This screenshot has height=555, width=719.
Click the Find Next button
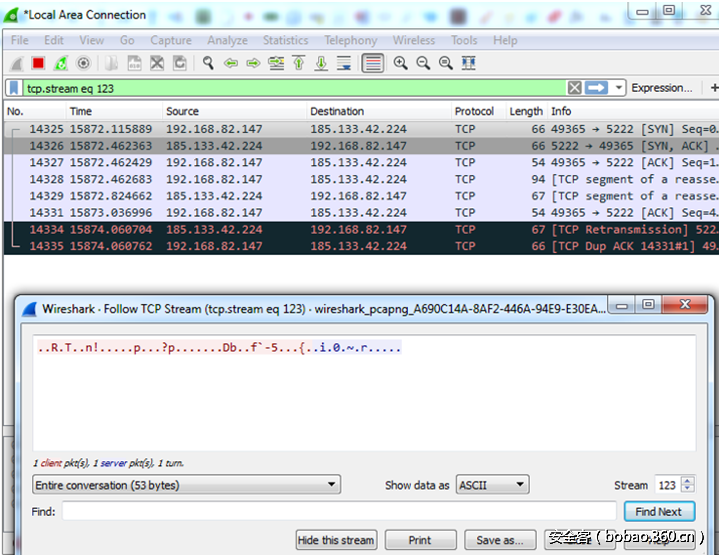pos(658,511)
